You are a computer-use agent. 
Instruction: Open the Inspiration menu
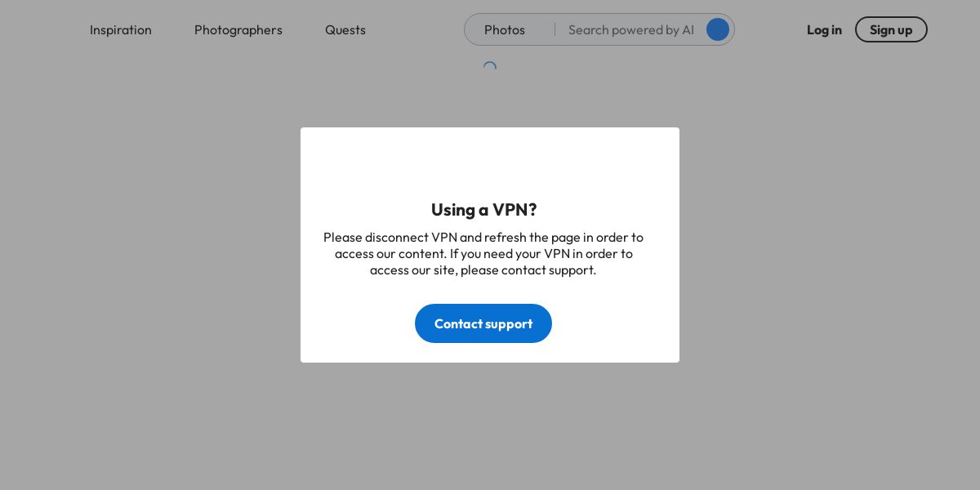click(x=121, y=29)
